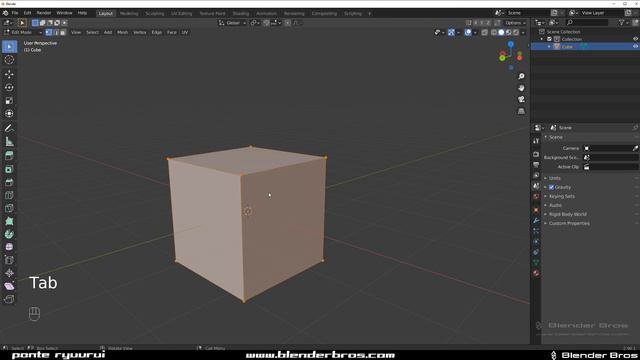Viewport: 640px width, 360px height.
Task: Open the Mesh menu in viewport header
Action: pos(122,32)
